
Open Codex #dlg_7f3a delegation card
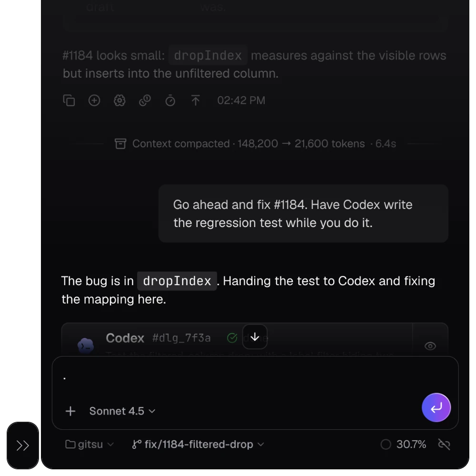click(237, 339)
